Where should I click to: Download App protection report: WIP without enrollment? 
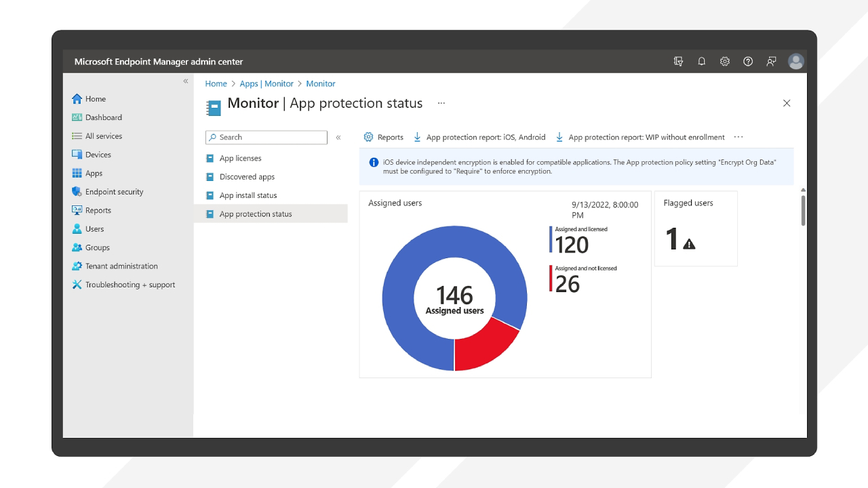point(640,137)
